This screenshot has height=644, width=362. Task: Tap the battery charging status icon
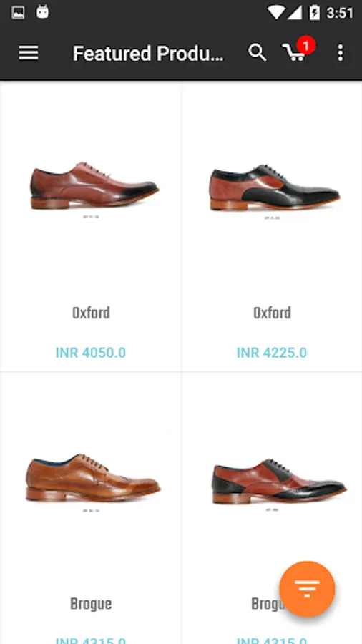point(314,13)
